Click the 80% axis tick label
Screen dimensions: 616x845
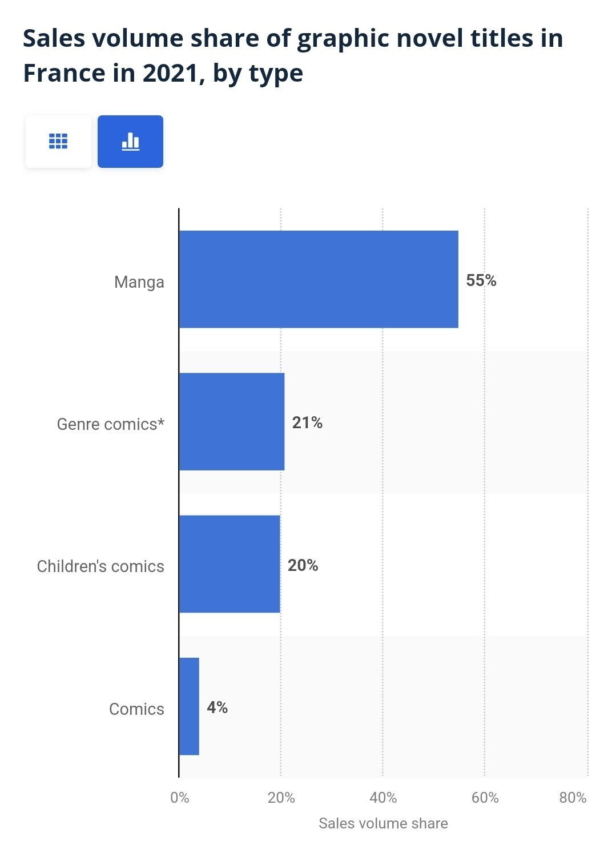coord(573,798)
